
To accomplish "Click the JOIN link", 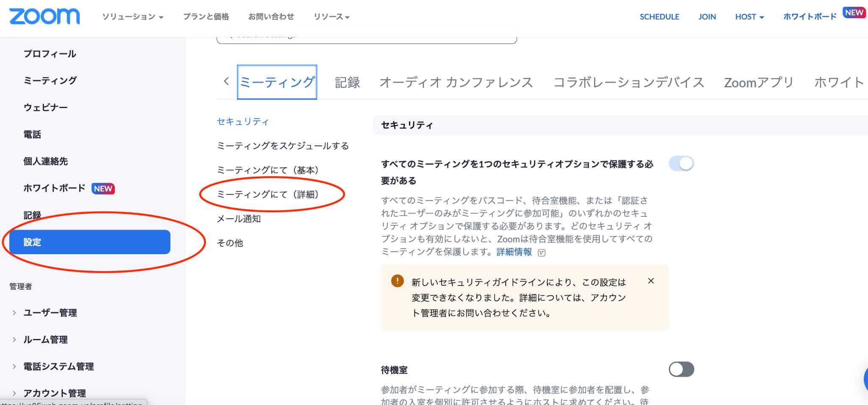I will (707, 17).
